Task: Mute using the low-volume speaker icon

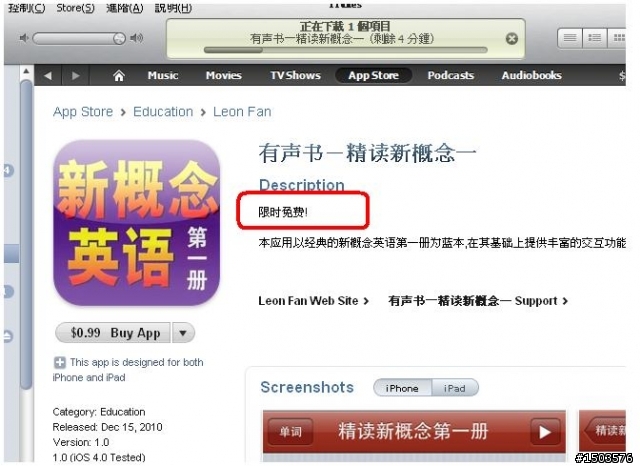Action: [24, 38]
